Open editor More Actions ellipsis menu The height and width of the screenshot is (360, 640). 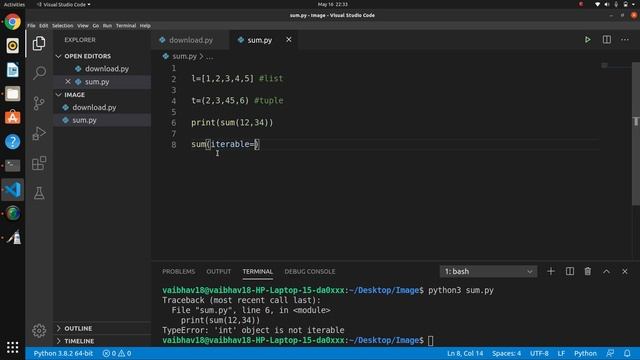tap(625, 40)
